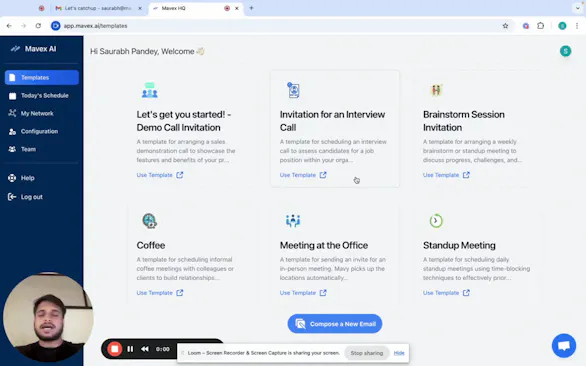Click the Loom extension icon in toolbar
586x366 pixels.
point(526,26)
